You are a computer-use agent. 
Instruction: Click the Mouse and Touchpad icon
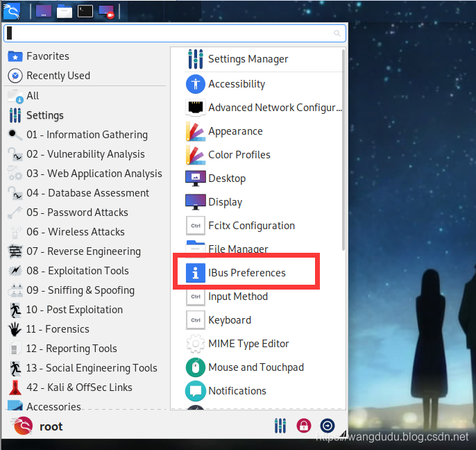point(196,367)
